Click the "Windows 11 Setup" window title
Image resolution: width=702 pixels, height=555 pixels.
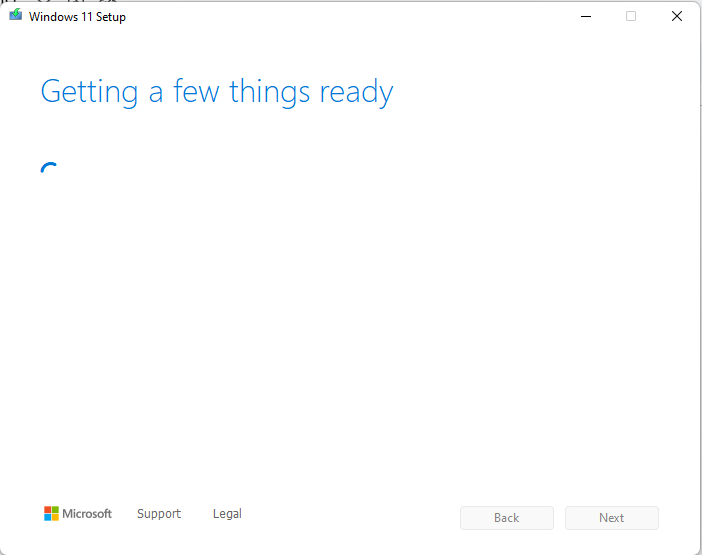point(77,17)
